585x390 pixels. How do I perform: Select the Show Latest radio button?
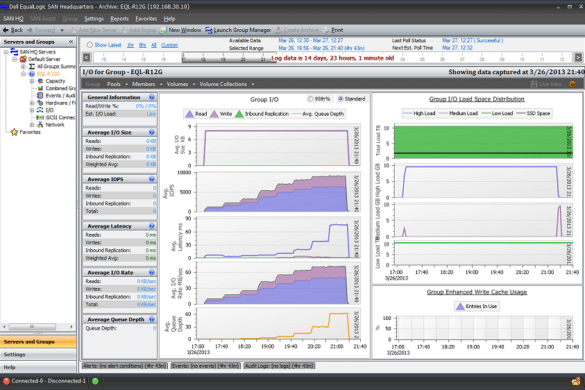90,45
